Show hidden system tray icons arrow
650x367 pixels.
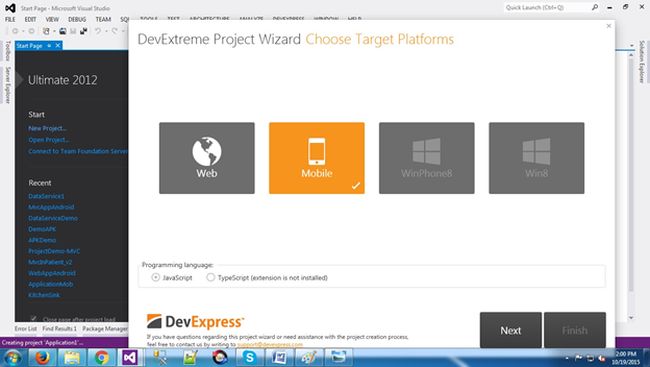coord(567,358)
